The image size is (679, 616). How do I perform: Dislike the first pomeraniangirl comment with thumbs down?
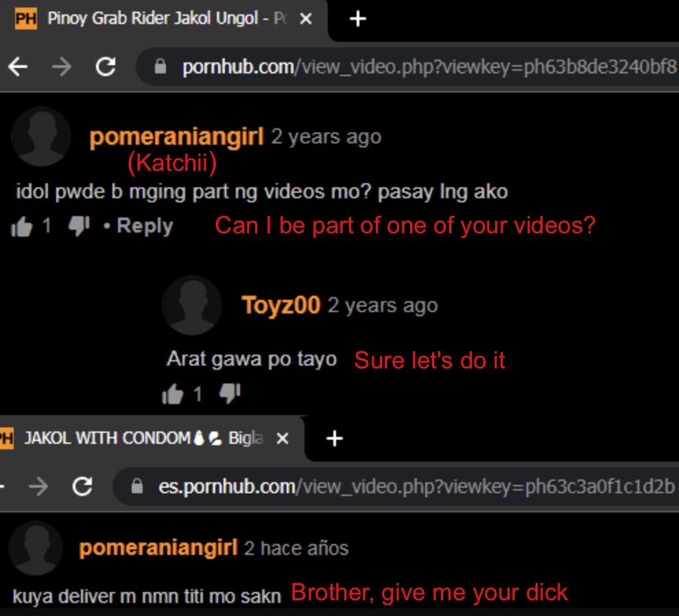(79, 226)
